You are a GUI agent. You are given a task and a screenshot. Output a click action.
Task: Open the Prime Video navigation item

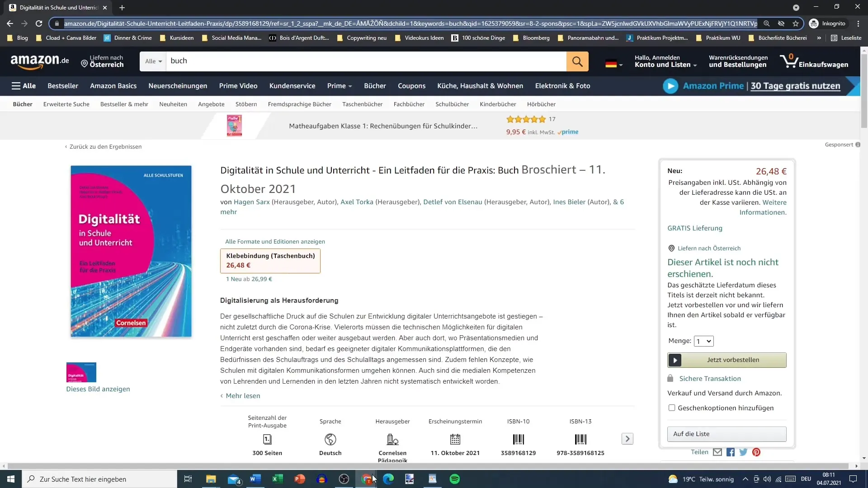[238, 86]
